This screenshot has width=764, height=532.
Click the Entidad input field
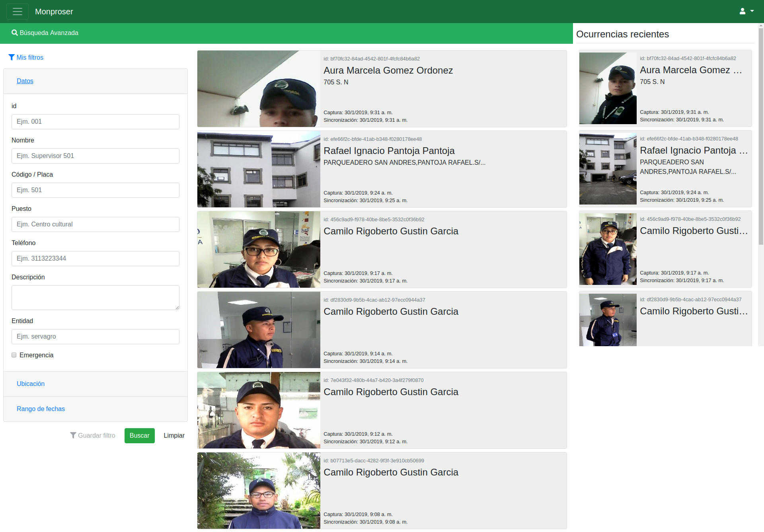tap(95, 337)
